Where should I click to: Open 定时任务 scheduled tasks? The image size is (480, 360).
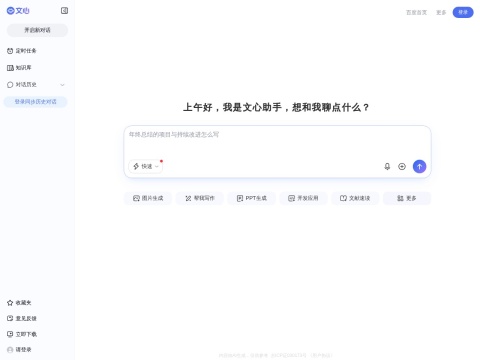click(x=22, y=51)
